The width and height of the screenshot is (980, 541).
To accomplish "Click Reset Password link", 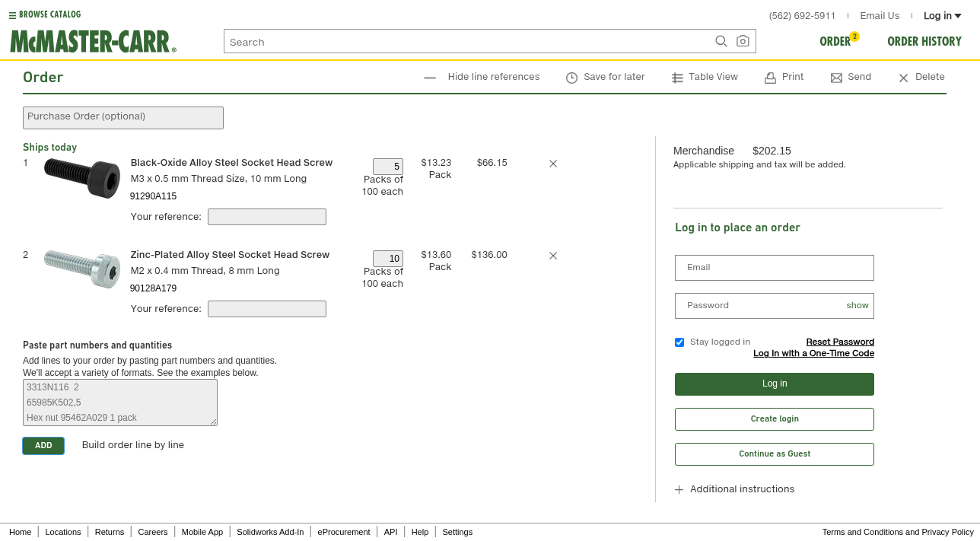I will [x=840, y=342].
